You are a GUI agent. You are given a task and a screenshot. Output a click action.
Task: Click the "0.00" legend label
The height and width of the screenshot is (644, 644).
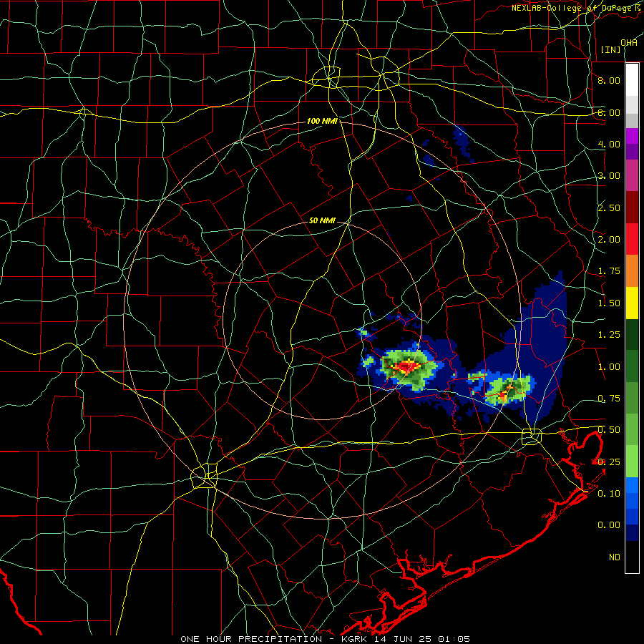[x=609, y=525]
